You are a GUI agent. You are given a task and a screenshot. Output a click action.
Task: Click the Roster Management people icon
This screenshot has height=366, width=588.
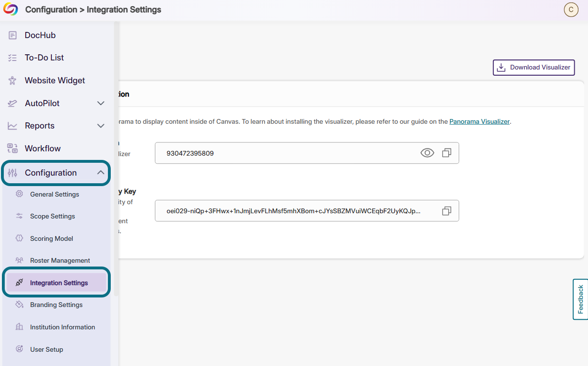coord(19,260)
